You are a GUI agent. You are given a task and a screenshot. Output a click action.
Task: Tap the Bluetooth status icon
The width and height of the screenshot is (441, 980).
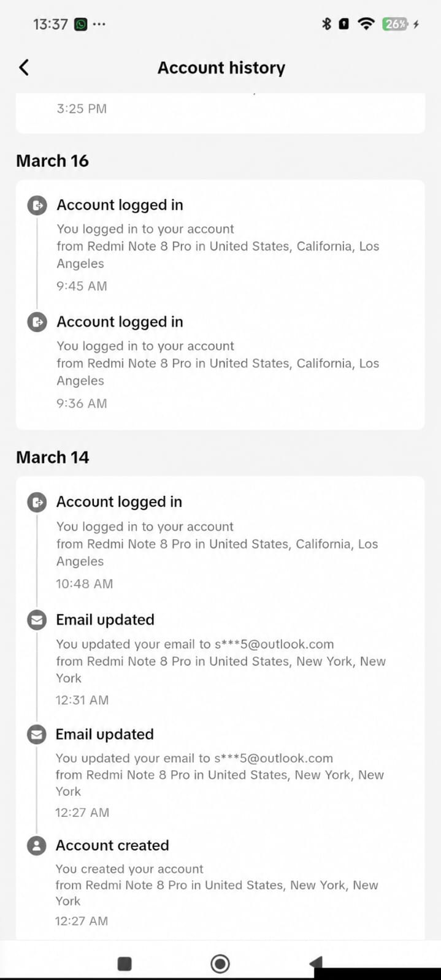pyautogui.click(x=326, y=24)
